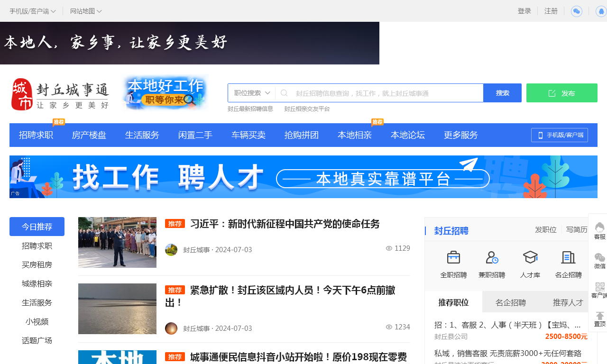Click the 封丘招聘 panel heading
Viewport: 607px width, 364px height.
coord(451,231)
